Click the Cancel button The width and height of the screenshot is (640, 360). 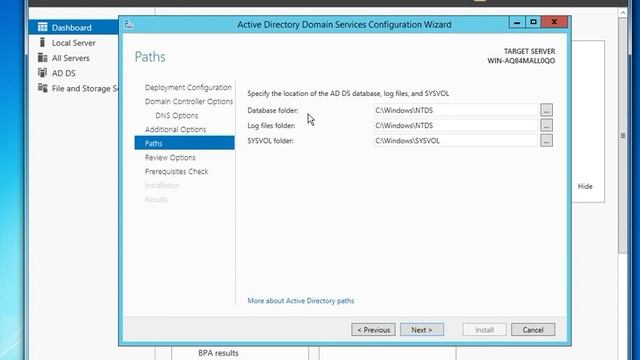[533, 330]
